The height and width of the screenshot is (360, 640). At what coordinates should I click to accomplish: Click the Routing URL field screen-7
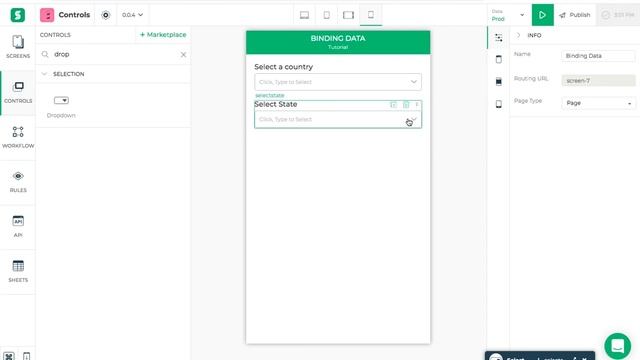click(x=598, y=81)
